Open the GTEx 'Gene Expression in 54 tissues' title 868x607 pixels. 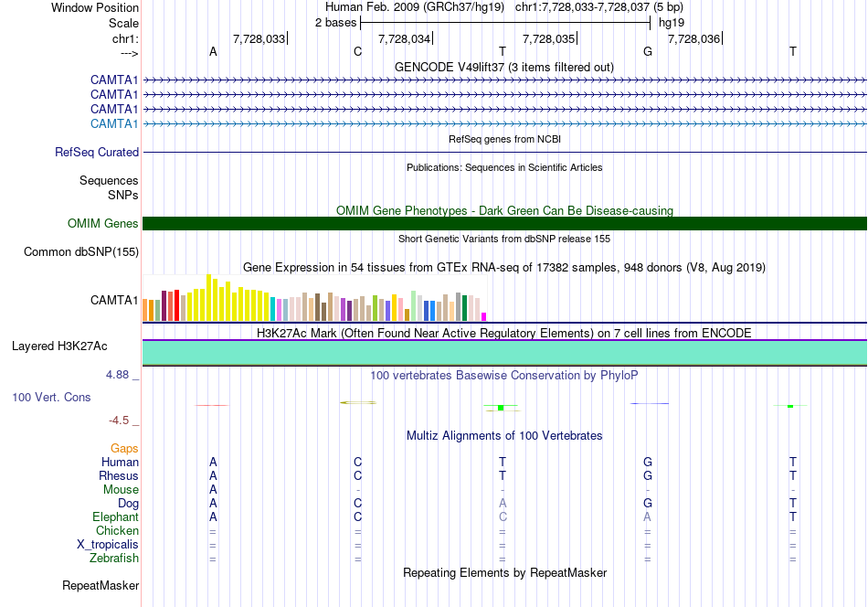tap(504, 268)
